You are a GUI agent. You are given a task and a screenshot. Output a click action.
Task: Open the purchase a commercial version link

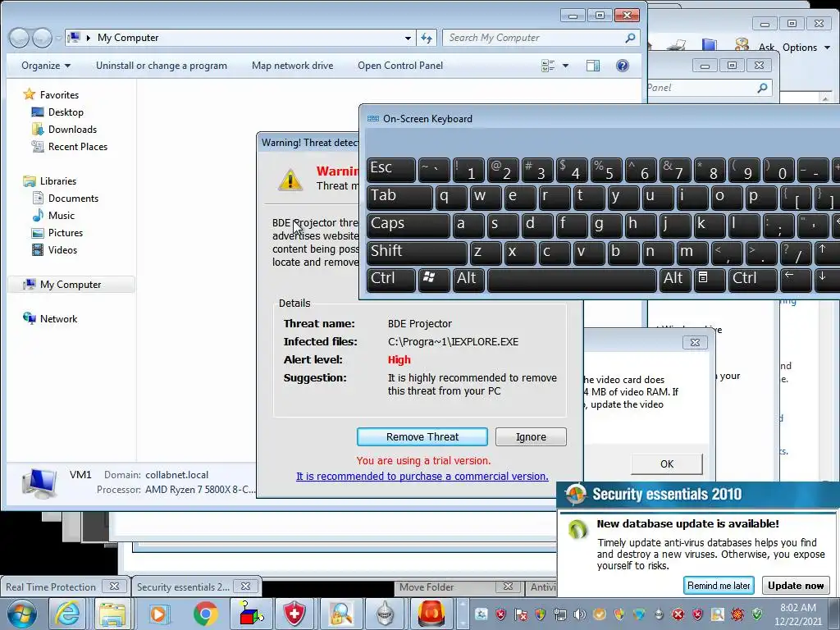pyautogui.click(x=422, y=477)
